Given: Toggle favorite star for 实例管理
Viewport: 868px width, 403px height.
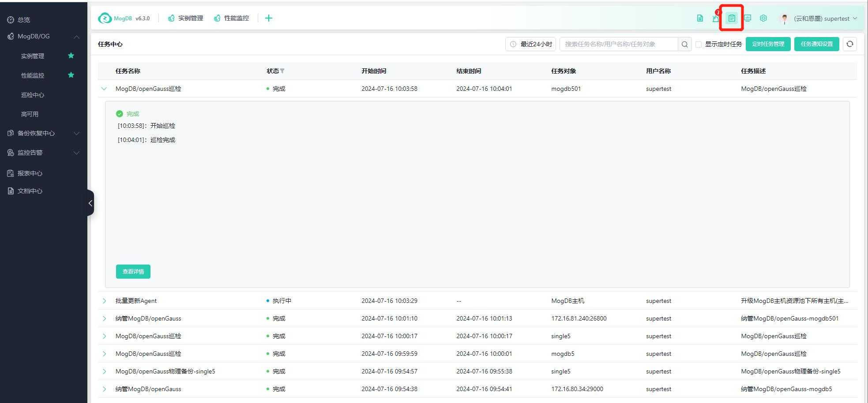Looking at the screenshot, I should 71,56.
